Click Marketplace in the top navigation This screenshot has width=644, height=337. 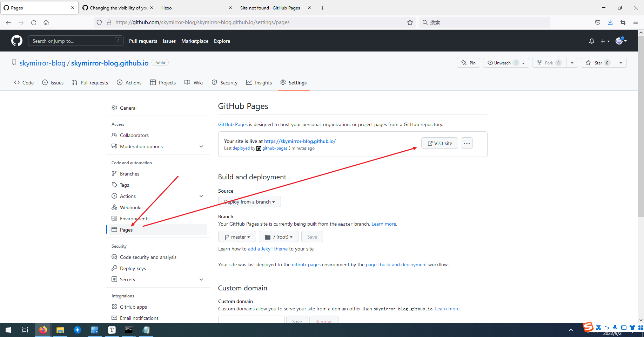(195, 41)
